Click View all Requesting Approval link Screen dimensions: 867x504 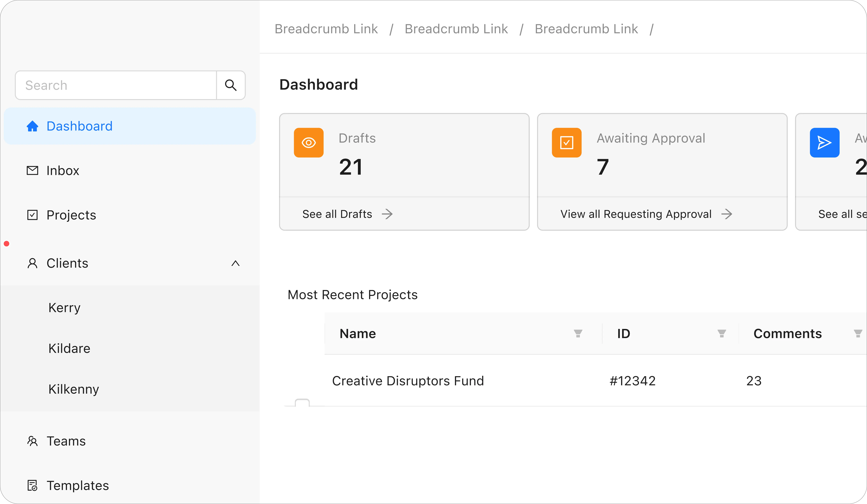[636, 214]
